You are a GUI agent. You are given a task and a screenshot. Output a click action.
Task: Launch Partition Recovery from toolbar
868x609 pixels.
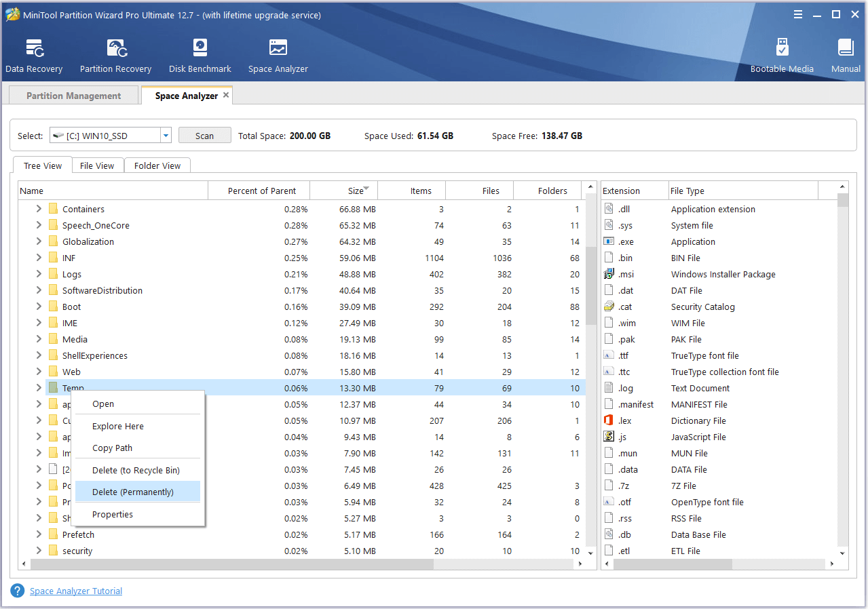(x=115, y=56)
